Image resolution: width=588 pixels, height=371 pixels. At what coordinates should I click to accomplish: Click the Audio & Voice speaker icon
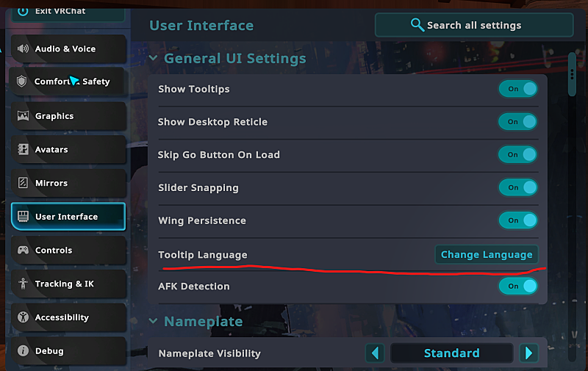coord(23,48)
